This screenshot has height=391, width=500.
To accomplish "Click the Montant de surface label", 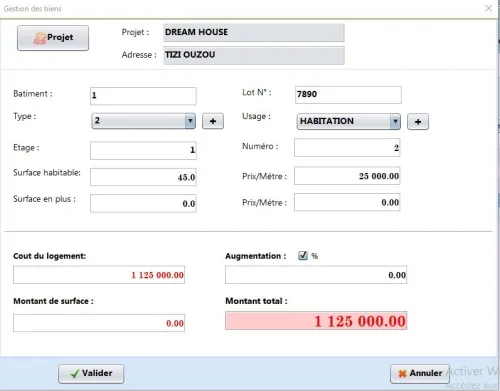I will pos(53,301).
